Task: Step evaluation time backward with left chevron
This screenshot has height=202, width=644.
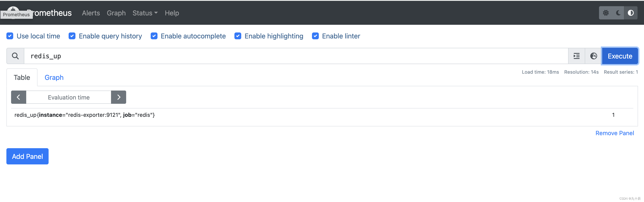Action: click(19, 97)
